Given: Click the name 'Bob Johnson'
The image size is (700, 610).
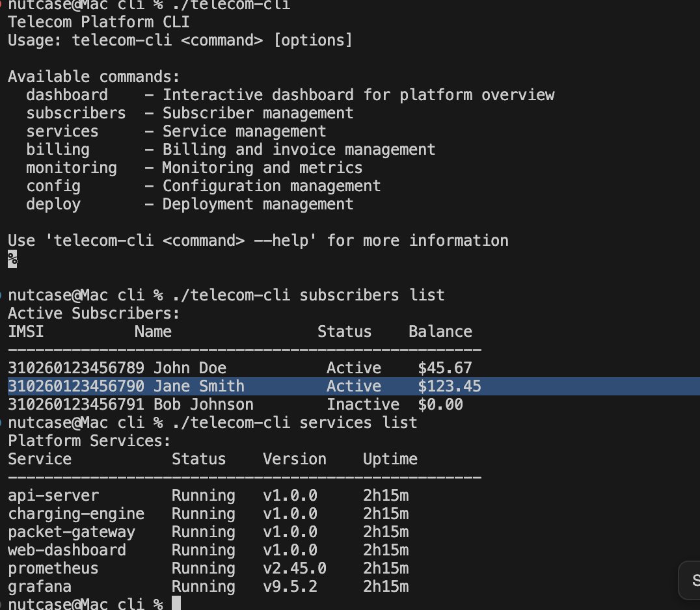Looking at the screenshot, I should [x=204, y=404].
